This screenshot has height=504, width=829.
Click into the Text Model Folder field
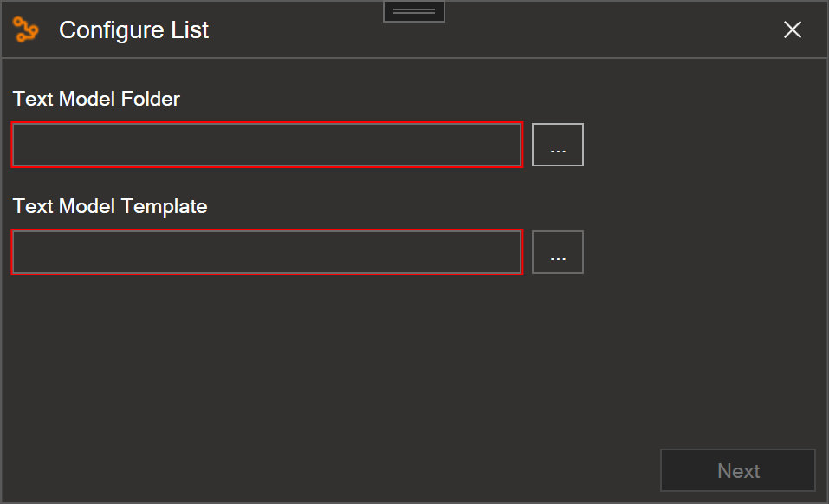point(267,145)
